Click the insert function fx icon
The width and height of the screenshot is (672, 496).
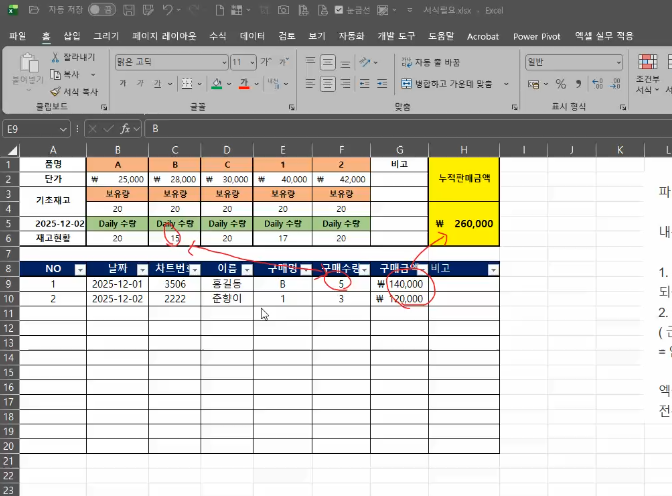point(126,129)
